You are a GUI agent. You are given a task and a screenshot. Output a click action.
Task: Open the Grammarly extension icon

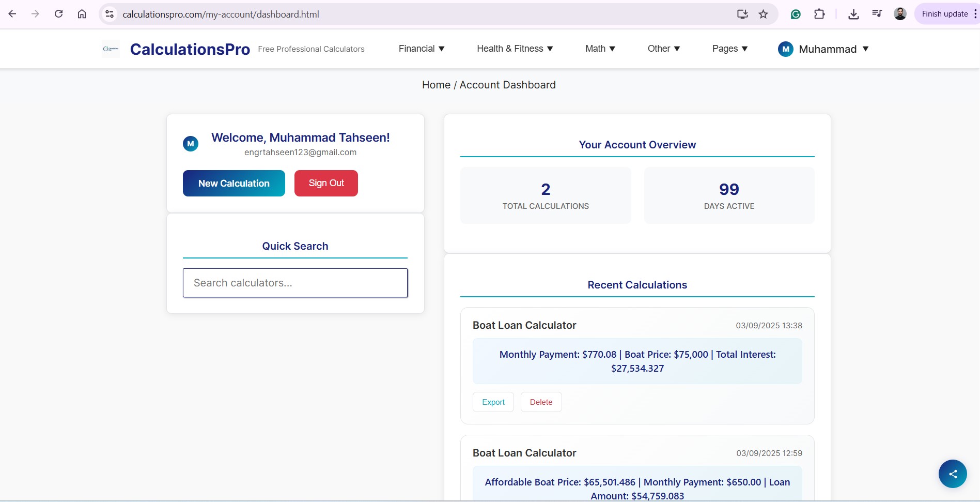pyautogui.click(x=796, y=14)
